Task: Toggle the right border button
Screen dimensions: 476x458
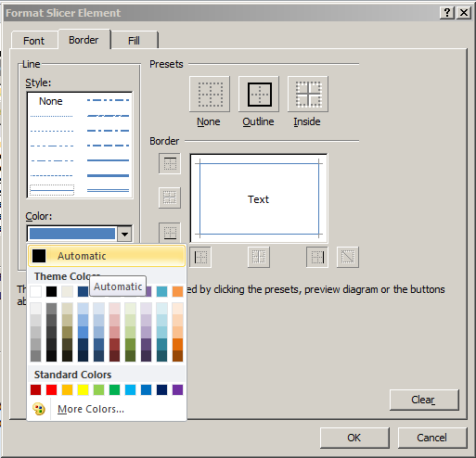Action: (317, 257)
